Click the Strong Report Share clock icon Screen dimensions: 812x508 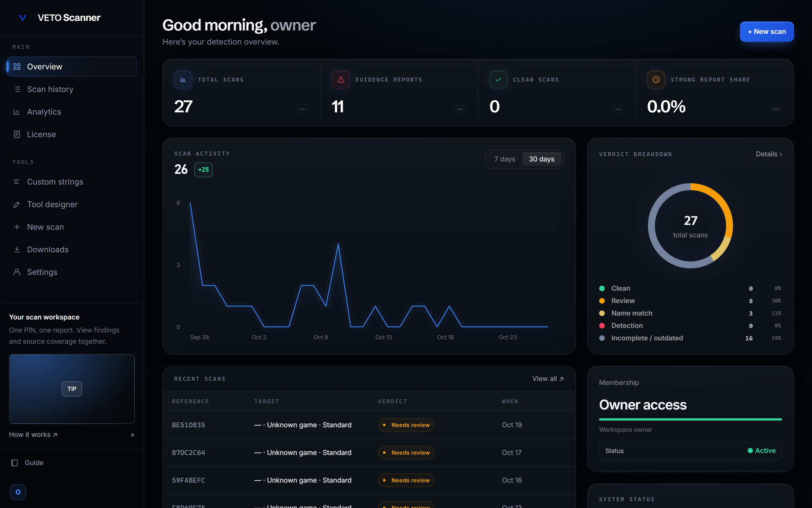tap(656, 80)
